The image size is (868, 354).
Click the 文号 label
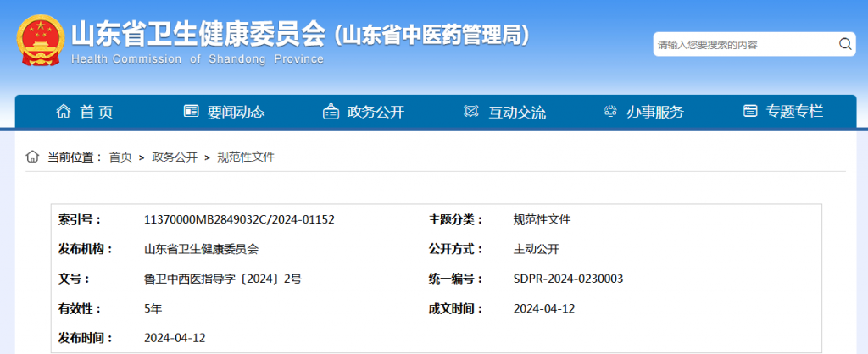tap(75, 279)
